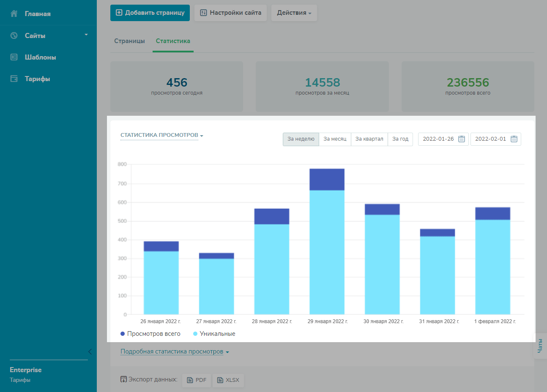Screen dimensions: 547x392
Task: Click the export data icon near Экспорт данных
Action: coord(123,379)
